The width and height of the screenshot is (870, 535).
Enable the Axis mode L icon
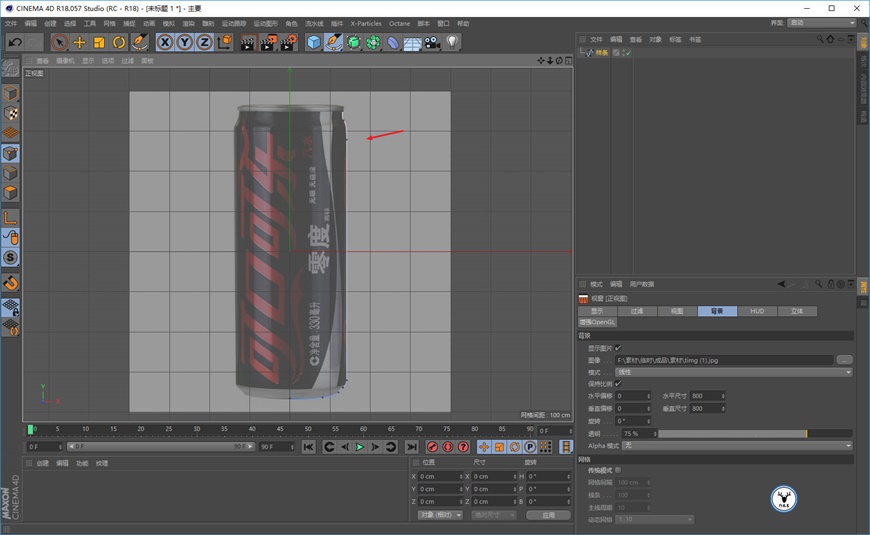pyautogui.click(x=11, y=218)
